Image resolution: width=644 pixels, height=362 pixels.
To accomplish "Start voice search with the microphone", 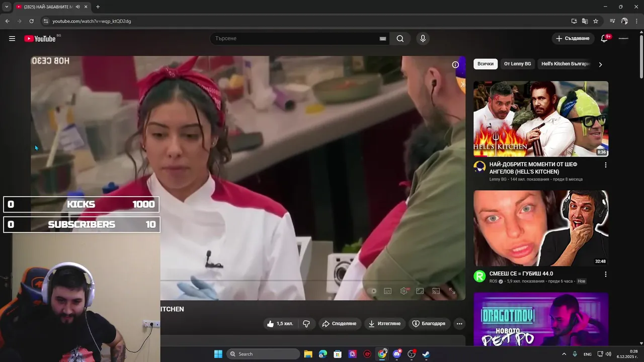I will click(x=423, y=39).
